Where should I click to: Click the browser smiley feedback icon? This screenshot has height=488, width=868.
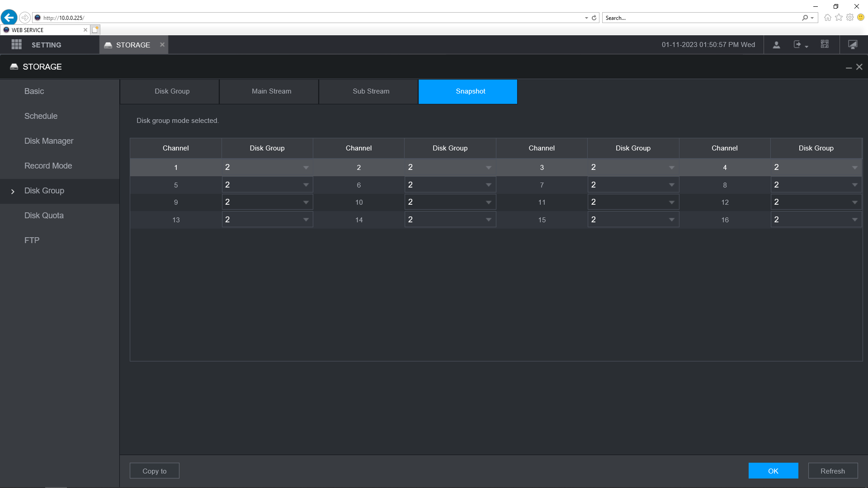861,17
